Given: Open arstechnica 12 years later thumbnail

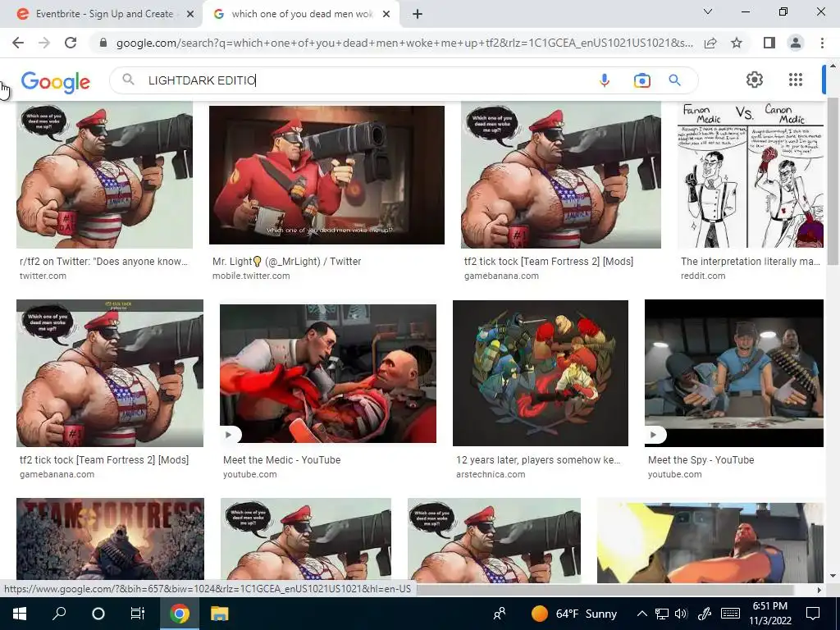Looking at the screenshot, I should pos(541,373).
